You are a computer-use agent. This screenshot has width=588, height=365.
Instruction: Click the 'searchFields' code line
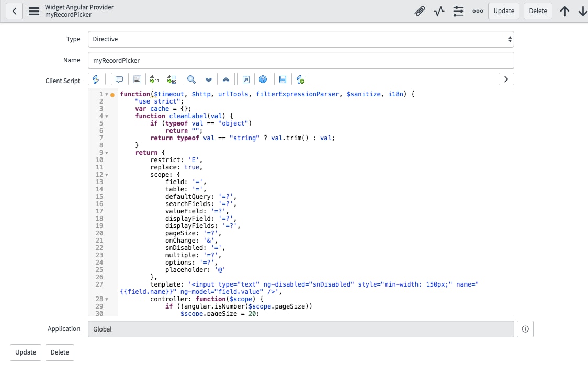(x=201, y=204)
